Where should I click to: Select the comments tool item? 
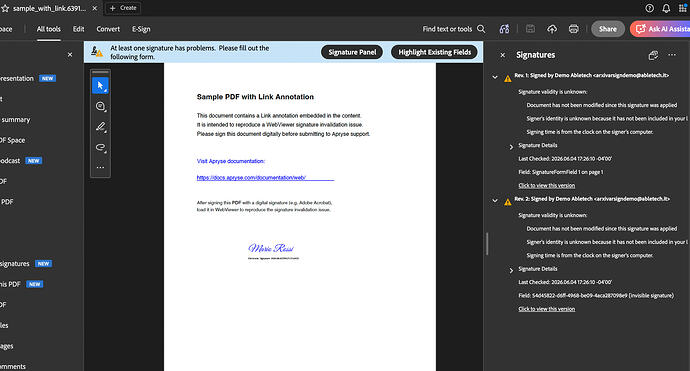click(x=13, y=366)
